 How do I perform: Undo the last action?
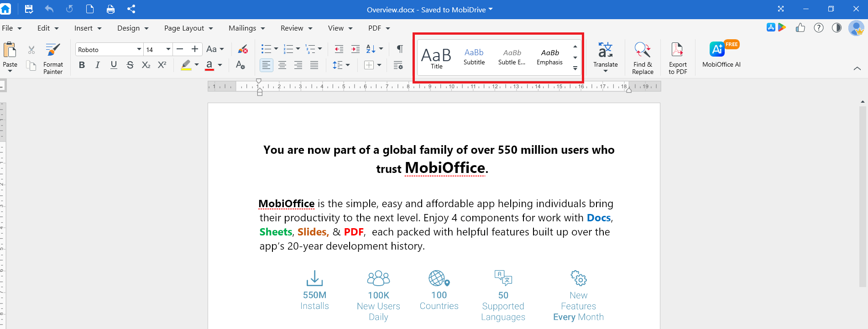pyautogui.click(x=49, y=9)
